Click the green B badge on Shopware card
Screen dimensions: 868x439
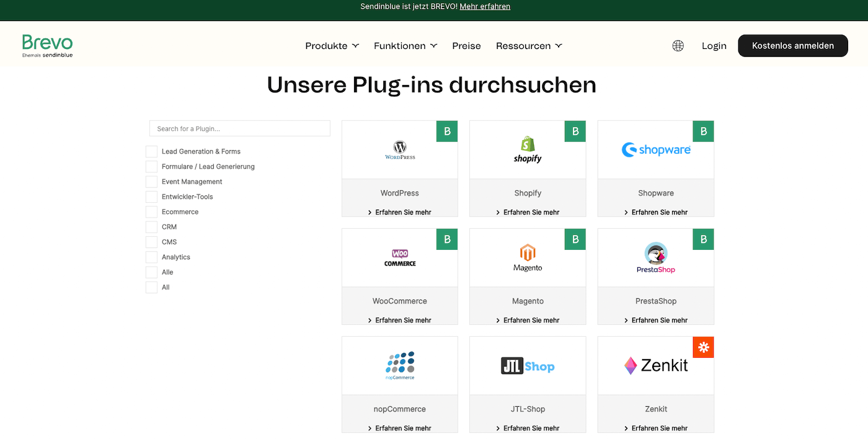pos(703,131)
